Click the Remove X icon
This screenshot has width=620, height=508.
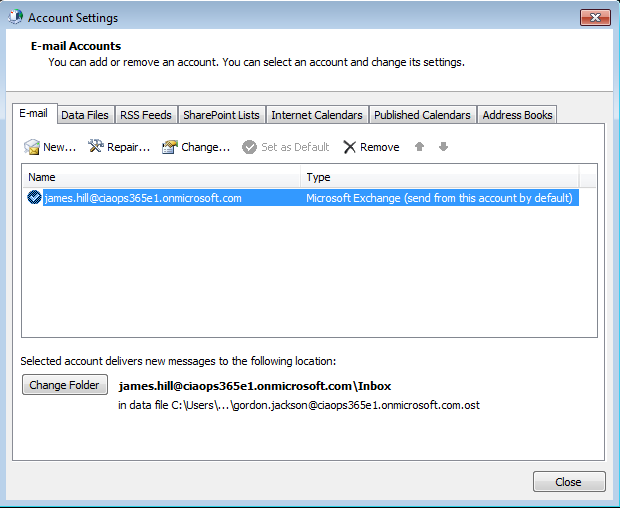tap(350, 147)
